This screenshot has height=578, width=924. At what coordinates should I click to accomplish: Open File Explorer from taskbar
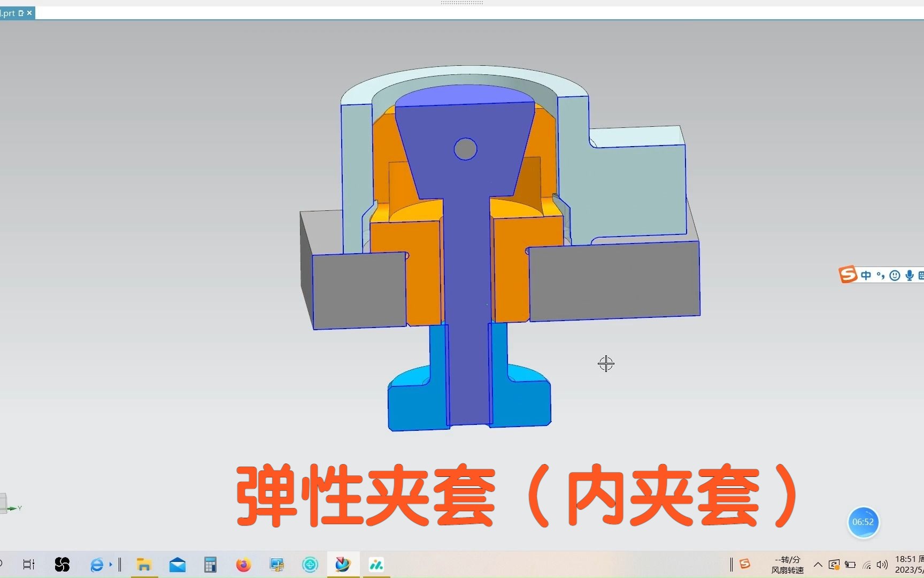pos(144,565)
